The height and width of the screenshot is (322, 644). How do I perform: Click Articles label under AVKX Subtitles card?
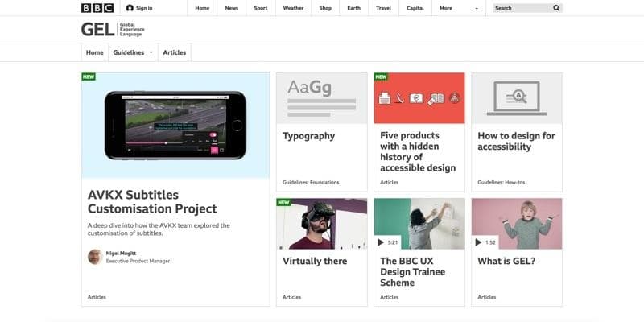(97, 297)
